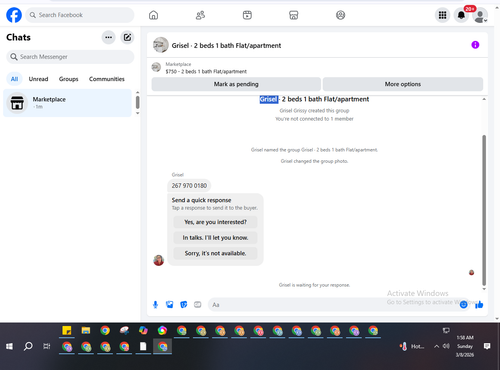500x370 pixels.
Task: Show hidden system tray icons chevron
Action: 436,347
